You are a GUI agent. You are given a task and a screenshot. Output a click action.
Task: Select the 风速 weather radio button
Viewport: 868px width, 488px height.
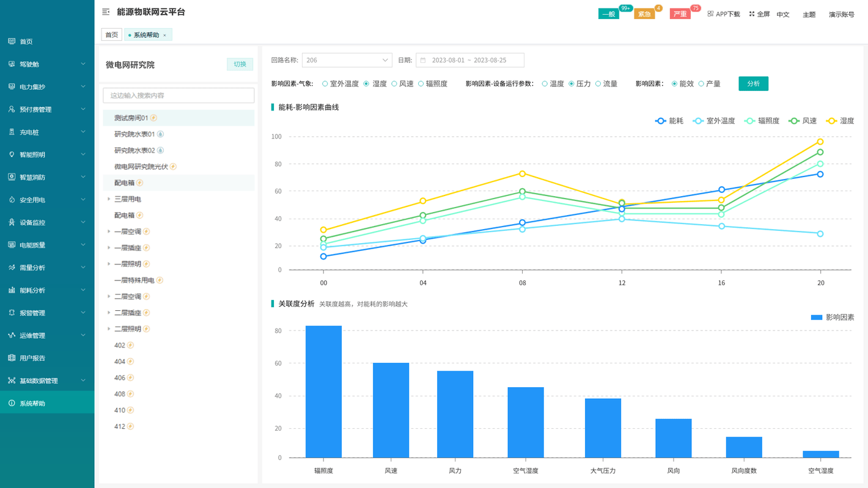click(x=394, y=84)
